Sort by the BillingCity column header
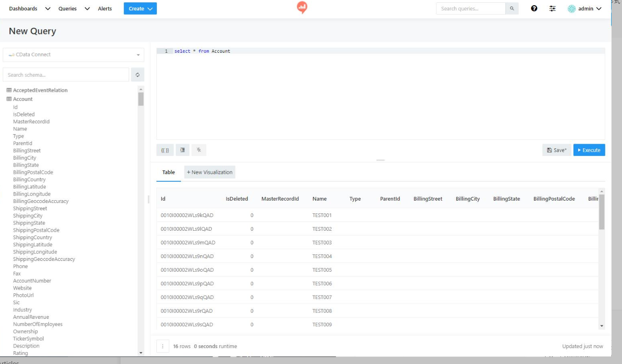622x364 pixels. coord(468,199)
